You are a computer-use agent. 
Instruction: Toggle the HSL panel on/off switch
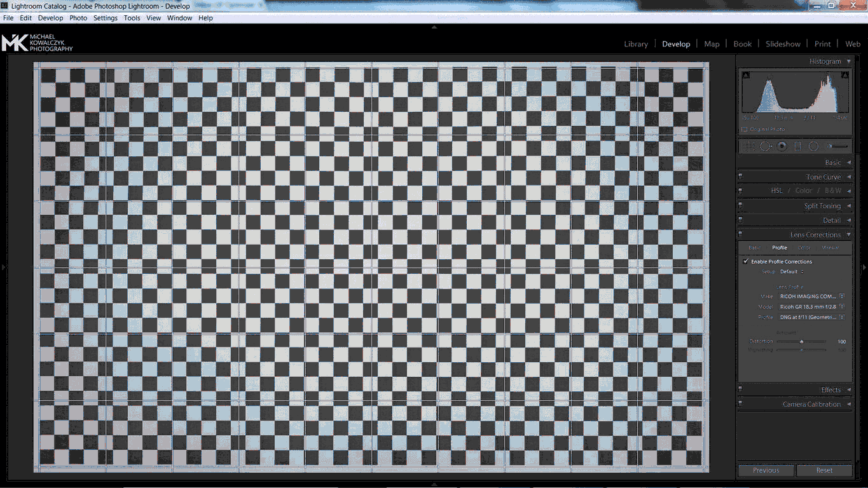[740, 191]
